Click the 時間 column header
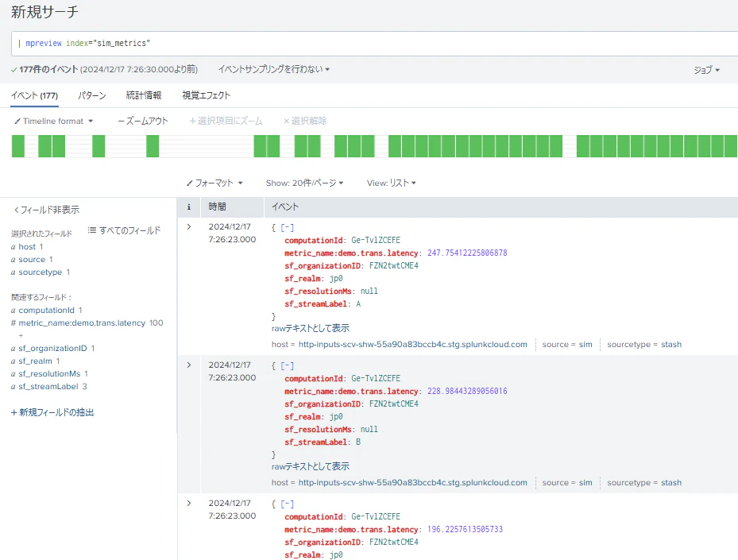This screenshot has width=738, height=560. 217,207
